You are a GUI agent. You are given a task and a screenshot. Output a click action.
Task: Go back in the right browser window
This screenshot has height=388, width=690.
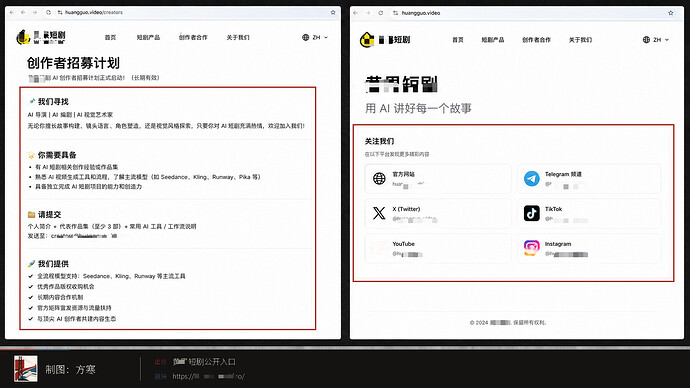coord(356,13)
